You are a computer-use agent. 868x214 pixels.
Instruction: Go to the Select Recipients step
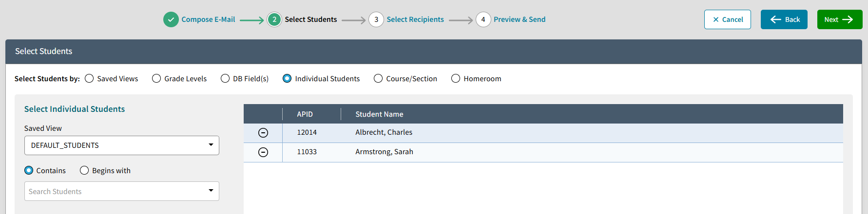[415, 19]
